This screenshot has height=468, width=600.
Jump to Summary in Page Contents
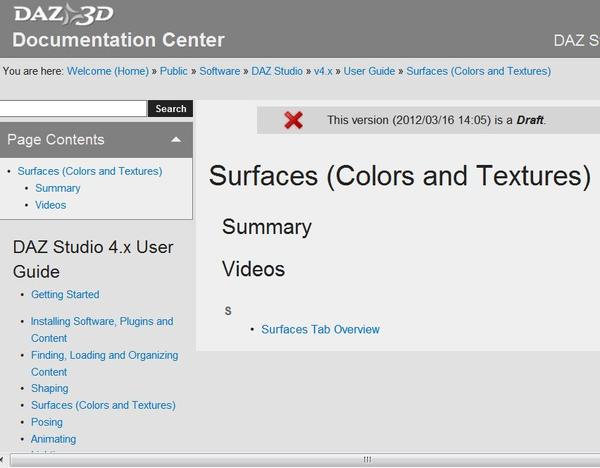[x=57, y=188]
